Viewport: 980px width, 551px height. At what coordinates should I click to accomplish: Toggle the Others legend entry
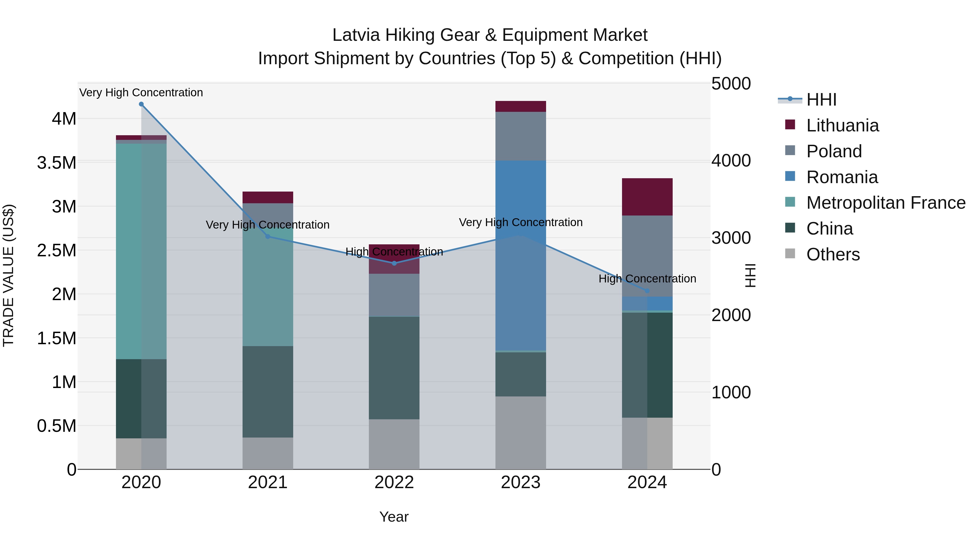[x=822, y=254]
